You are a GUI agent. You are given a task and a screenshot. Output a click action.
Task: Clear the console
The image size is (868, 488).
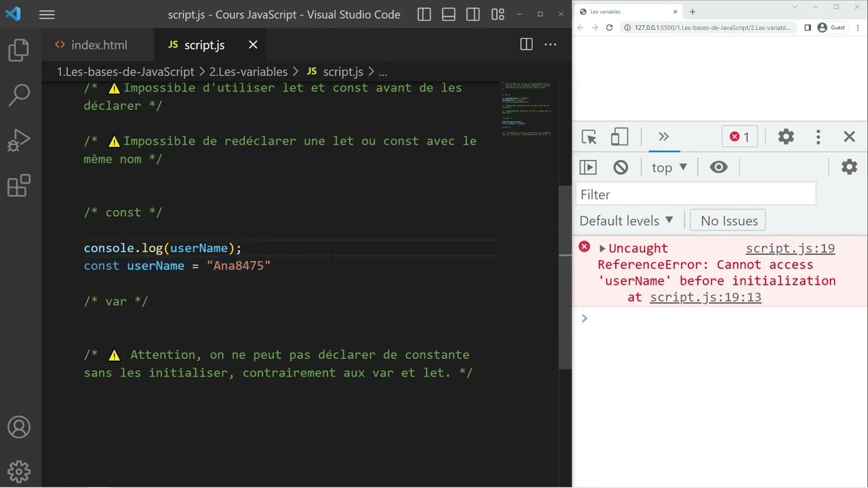(x=620, y=167)
